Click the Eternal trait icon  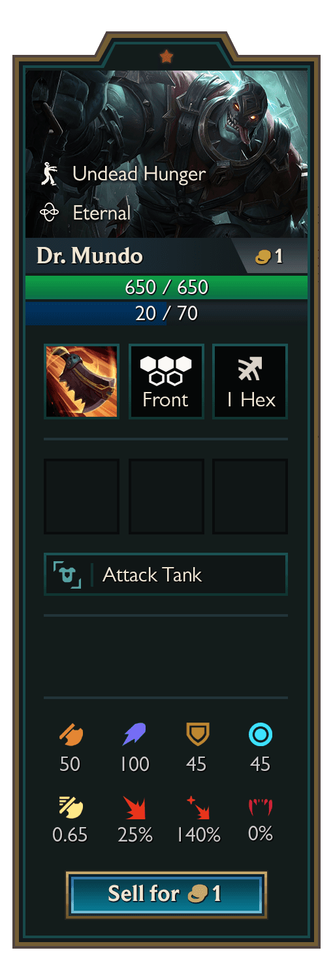coord(50,213)
